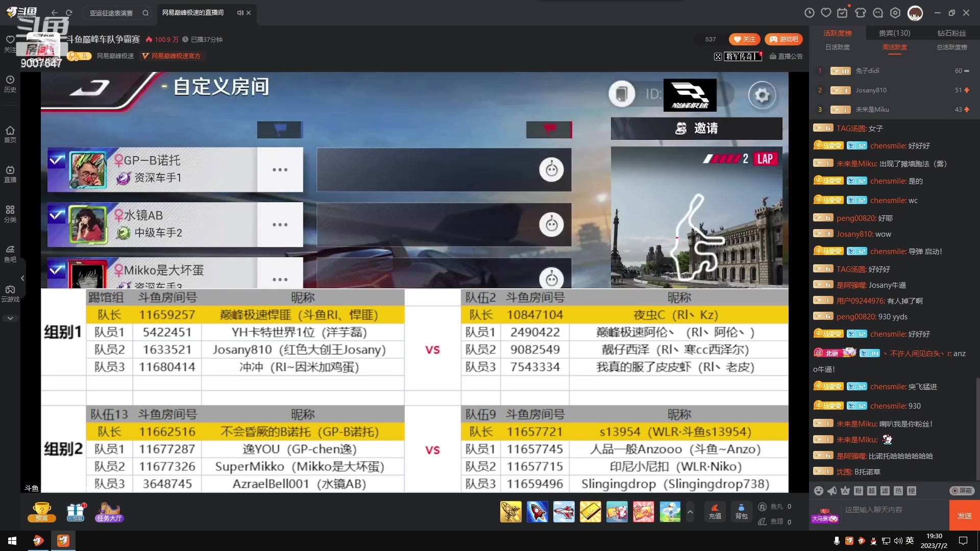The width and height of the screenshot is (980, 551).
Task: Refresh the page with reload icon
Action: [69, 13]
